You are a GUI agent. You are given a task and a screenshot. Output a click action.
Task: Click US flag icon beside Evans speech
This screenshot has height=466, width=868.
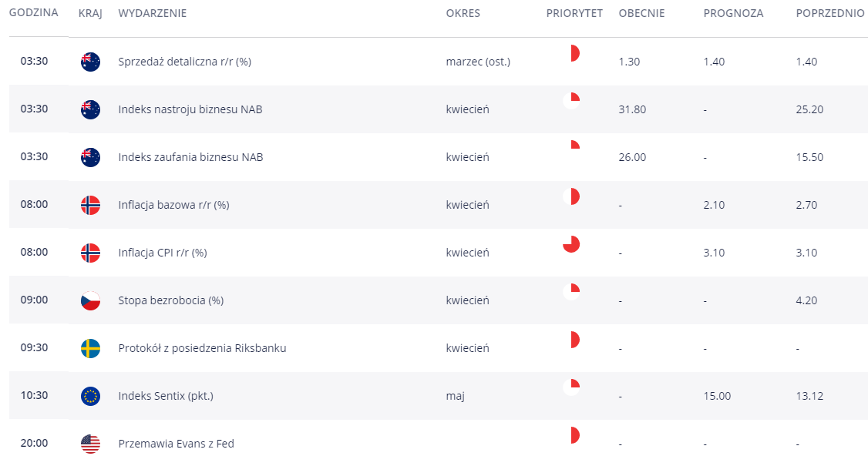pyautogui.click(x=90, y=444)
